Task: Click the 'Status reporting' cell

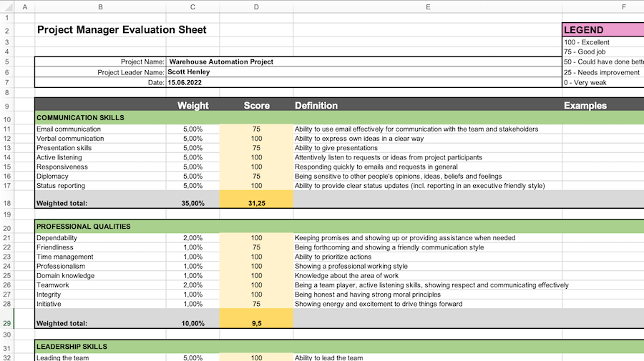Action: coord(101,186)
